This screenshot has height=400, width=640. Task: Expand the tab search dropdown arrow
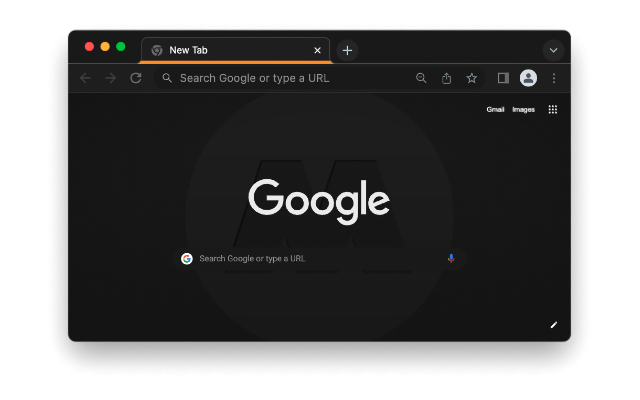(x=553, y=50)
